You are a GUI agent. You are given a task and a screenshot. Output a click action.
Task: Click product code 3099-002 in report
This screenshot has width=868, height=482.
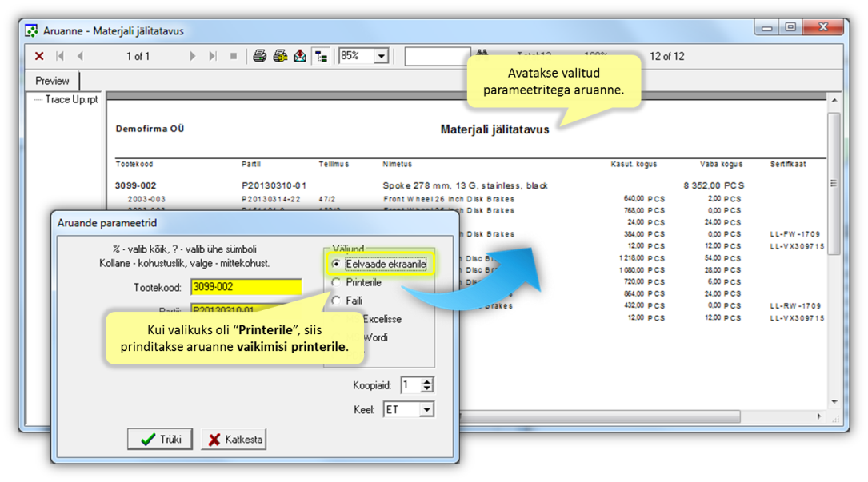(136, 185)
